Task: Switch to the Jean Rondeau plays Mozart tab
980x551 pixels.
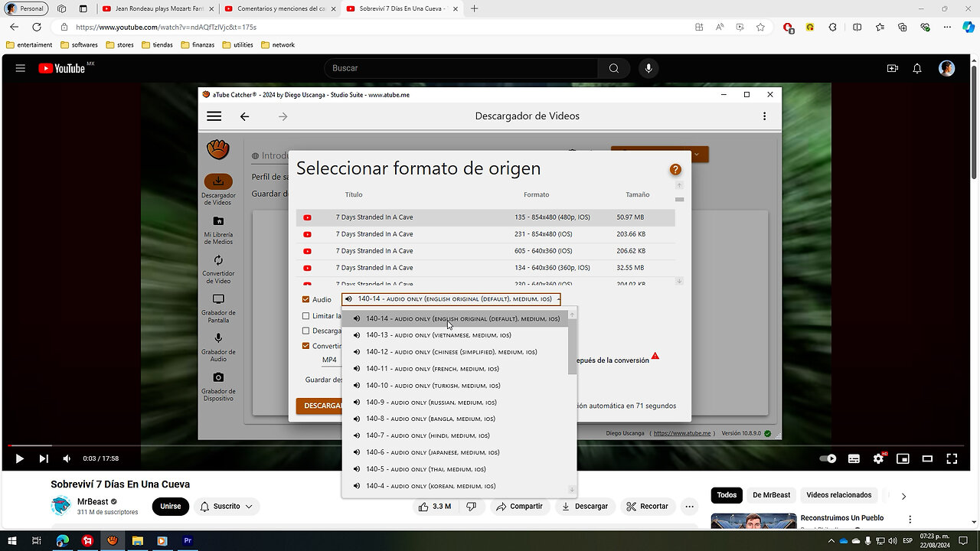Action: point(157,8)
